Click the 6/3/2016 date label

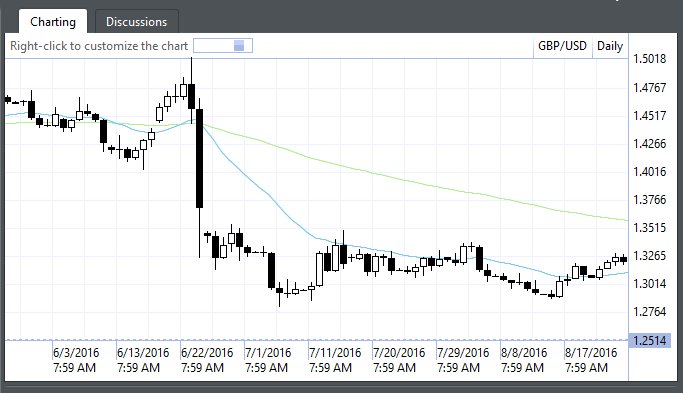[76, 352]
